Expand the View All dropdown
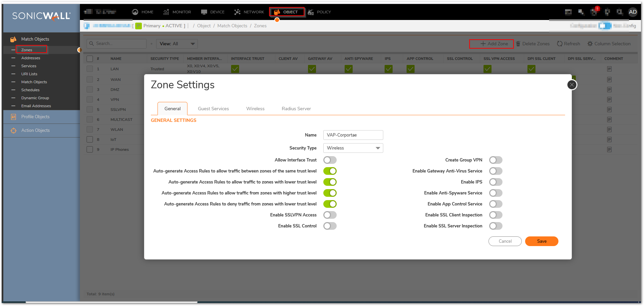 [x=177, y=44]
